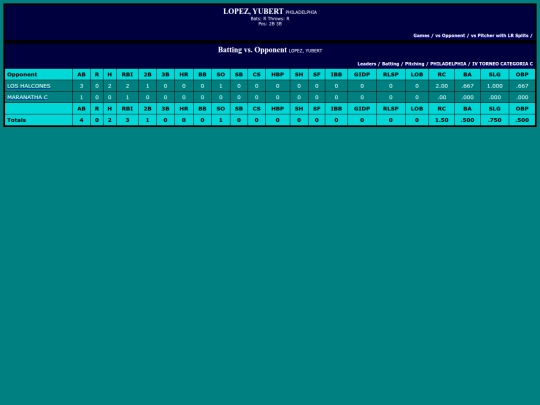Click the top SLG column header
The image size is (540, 405).
pyautogui.click(x=494, y=74)
